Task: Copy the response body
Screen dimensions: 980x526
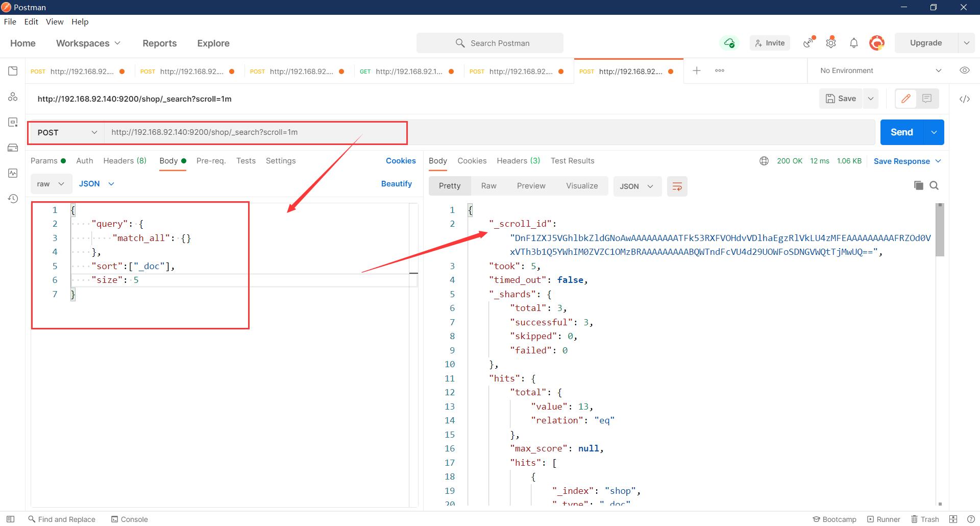Action: pos(918,185)
